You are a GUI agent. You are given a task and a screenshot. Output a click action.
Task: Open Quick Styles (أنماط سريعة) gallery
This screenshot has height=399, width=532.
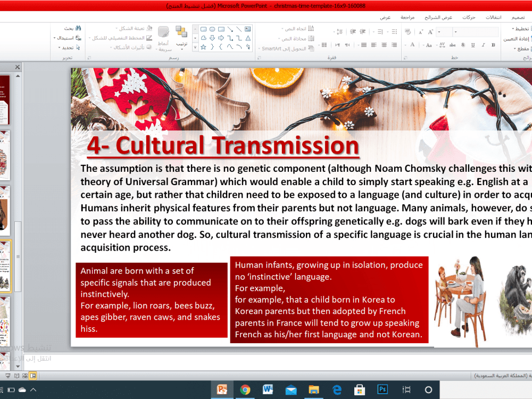click(x=164, y=39)
